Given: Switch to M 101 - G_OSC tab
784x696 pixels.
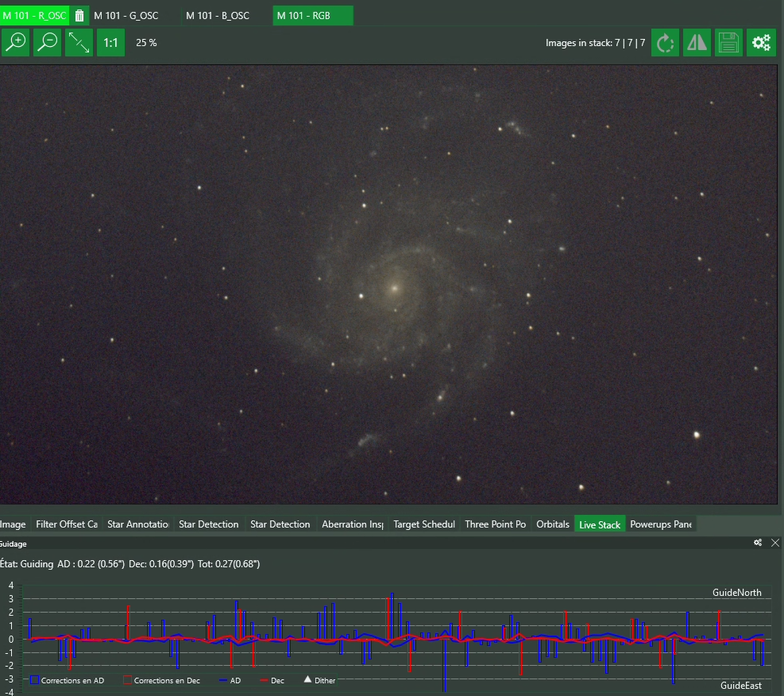Looking at the screenshot, I should (x=126, y=16).
